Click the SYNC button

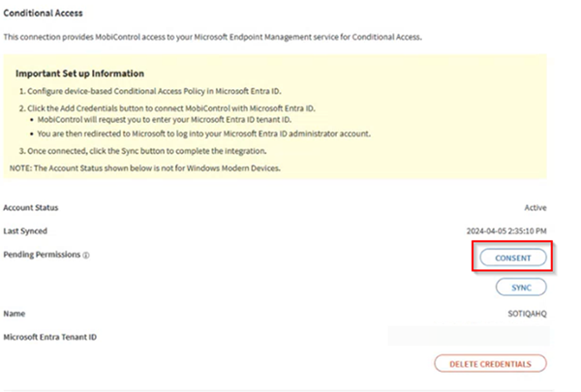[521, 287]
